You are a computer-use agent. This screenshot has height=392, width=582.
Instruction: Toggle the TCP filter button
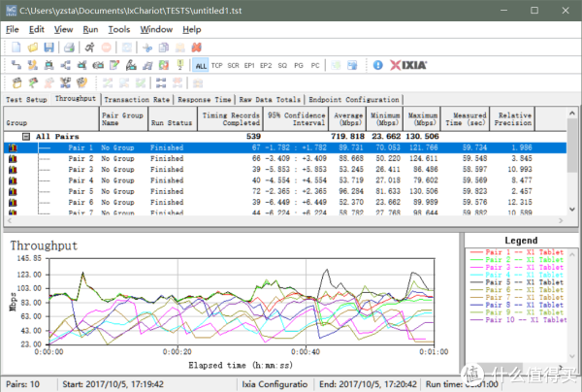point(216,66)
